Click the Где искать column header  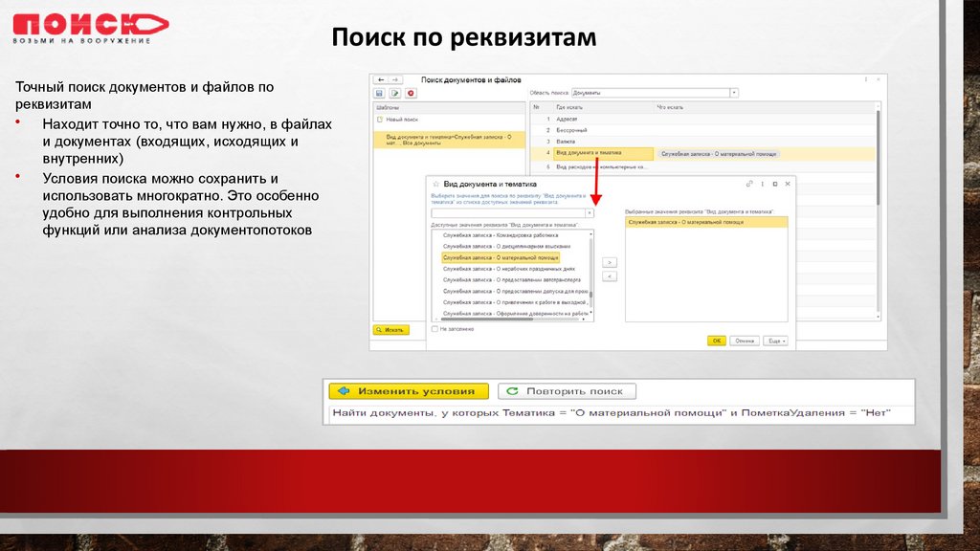(x=603, y=107)
